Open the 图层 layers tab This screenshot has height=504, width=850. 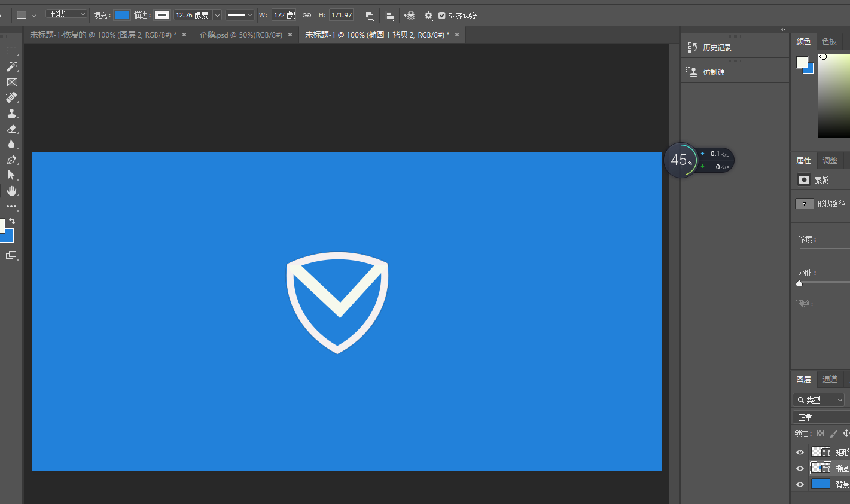(x=803, y=379)
